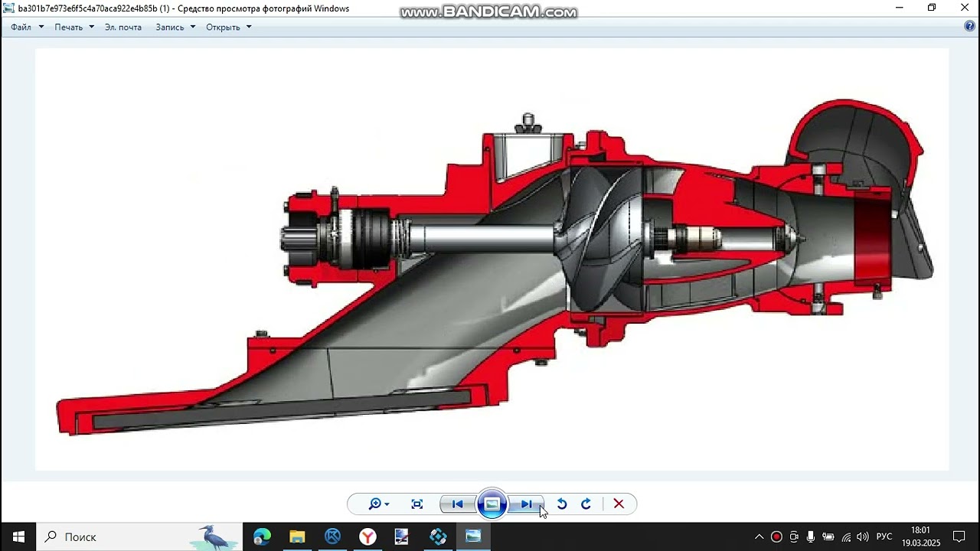This screenshot has height=551, width=980.
Task: Click the Эл. почта menu item
Action: coord(123,27)
